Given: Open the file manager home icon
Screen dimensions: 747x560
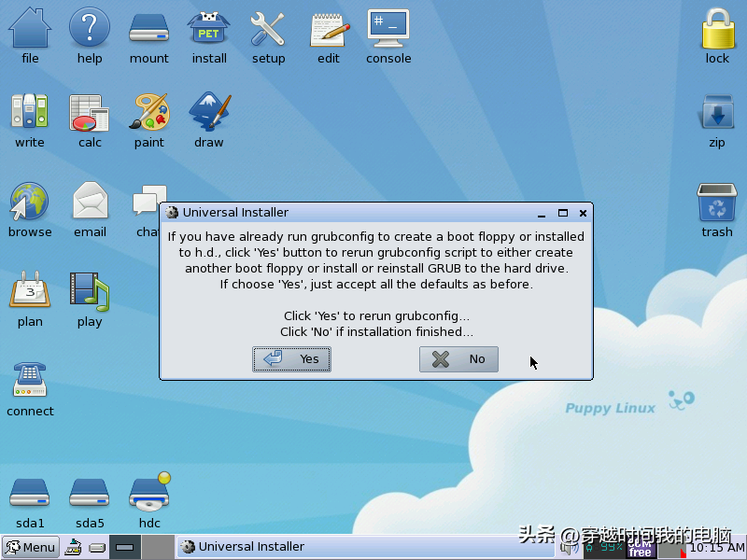Looking at the screenshot, I should tap(30, 28).
